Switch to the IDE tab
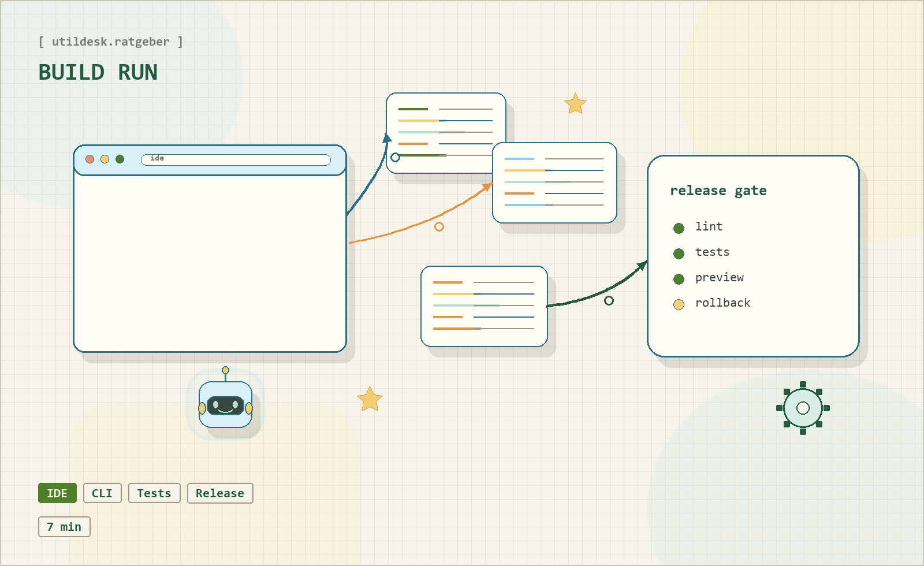The width and height of the screenshot is (924, 566). point(57,493)
